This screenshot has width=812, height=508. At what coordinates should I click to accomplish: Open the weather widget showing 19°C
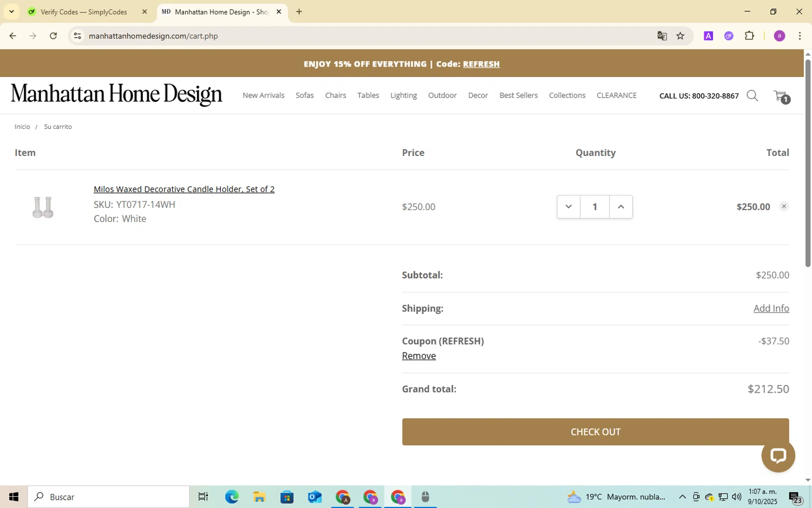(616, 497)
